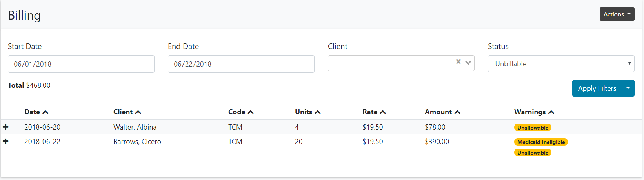The width and height of the screenshot is (644, 180).
Task: Sort the table by Date column
Action: point(36,112)
